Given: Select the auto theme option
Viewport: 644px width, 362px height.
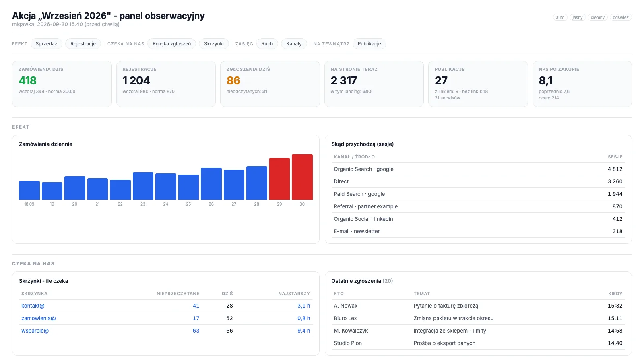Looking at the screenshot, I should click(x=560, y=17).
